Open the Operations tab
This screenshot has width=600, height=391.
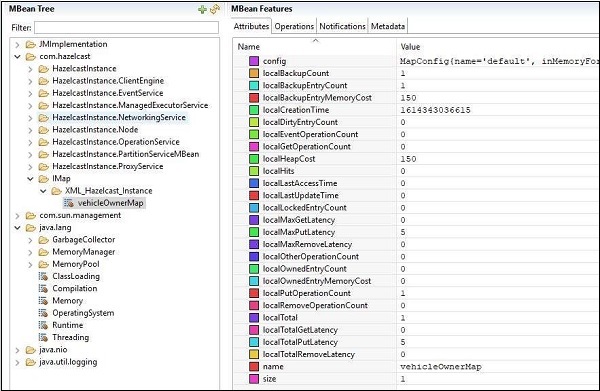(x=294, y=26)
